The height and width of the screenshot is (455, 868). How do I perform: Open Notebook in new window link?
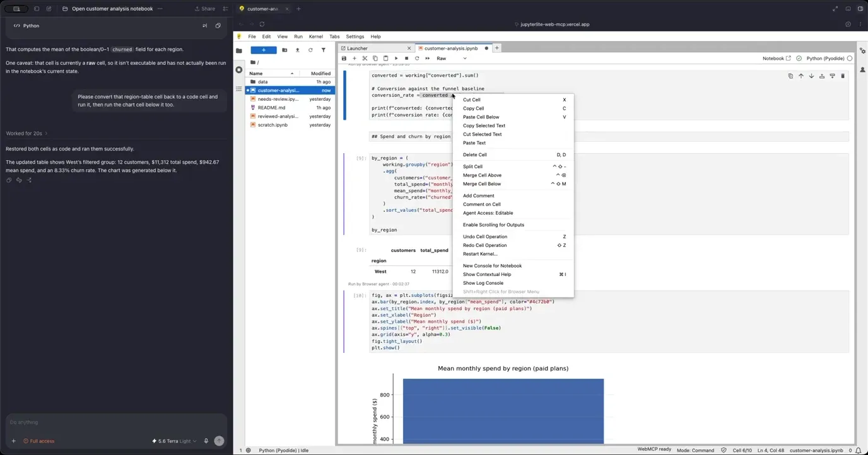coord(777,59)
